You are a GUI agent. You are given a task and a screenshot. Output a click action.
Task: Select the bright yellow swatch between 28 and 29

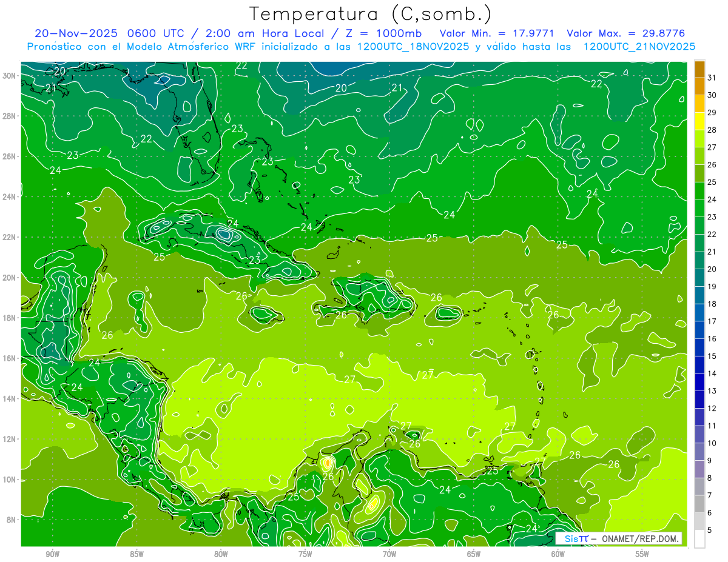coord(699,121)
